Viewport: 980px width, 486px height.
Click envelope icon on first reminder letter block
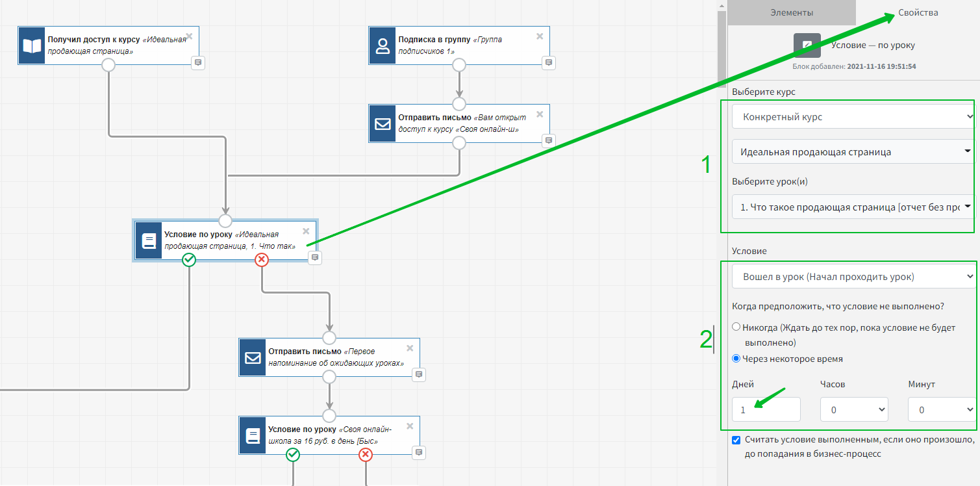[x=252, y=357]
